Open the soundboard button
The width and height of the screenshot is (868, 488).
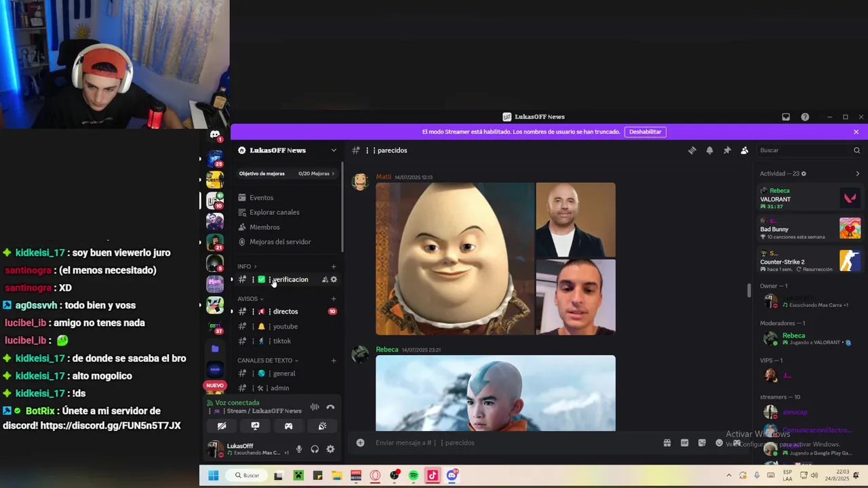[322, 426]
